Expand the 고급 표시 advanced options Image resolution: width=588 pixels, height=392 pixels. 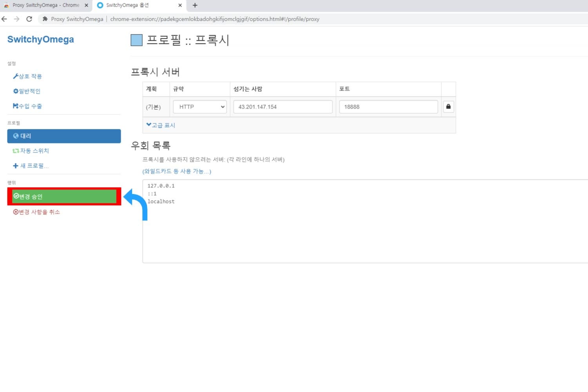(x=161, y=125)
